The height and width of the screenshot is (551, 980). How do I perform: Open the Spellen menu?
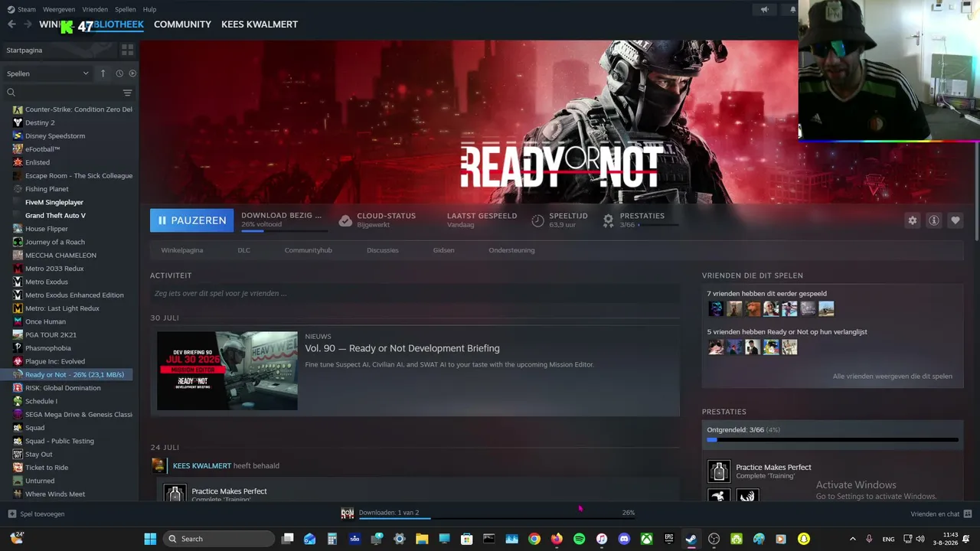click(125, 9)
